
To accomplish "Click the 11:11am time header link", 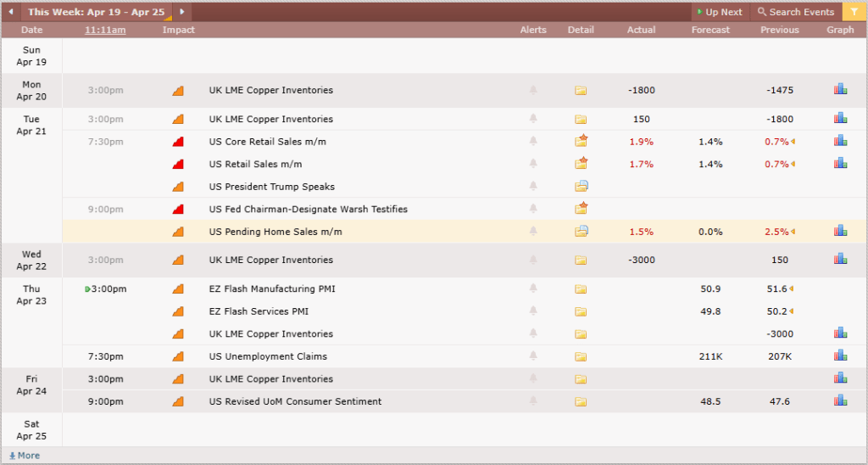I will tap(105, 30).
